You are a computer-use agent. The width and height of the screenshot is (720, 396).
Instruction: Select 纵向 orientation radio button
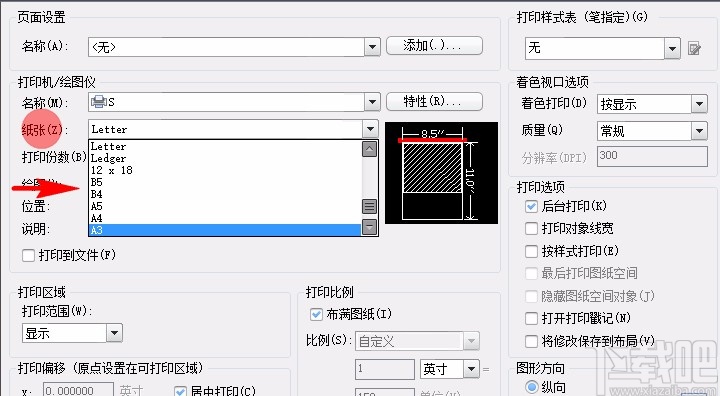(532, 387)
